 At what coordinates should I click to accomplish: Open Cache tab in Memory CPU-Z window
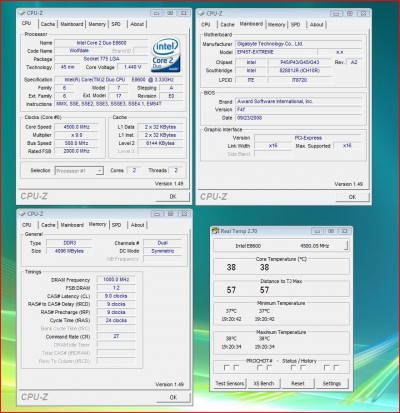[x=48, y=225]
